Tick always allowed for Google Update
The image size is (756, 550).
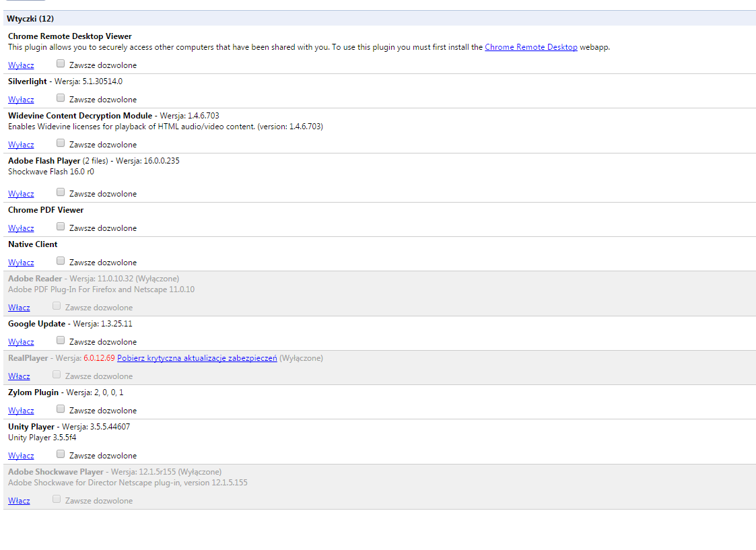[x=61, y=341]
